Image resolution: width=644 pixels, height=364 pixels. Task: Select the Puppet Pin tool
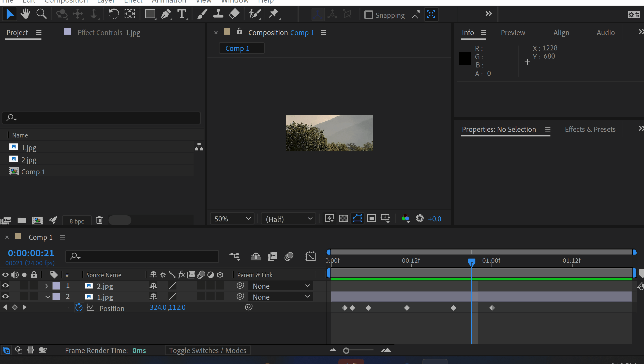274,14
